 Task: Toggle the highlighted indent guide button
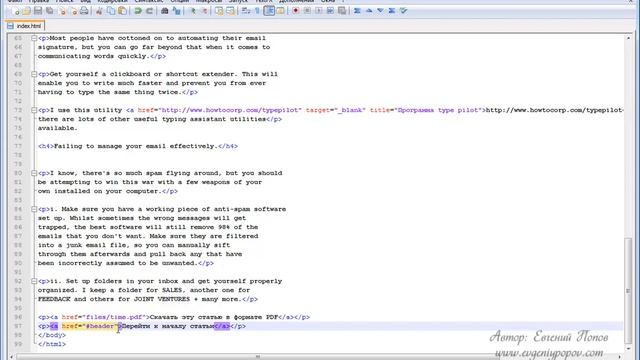[x=269, y=11]
